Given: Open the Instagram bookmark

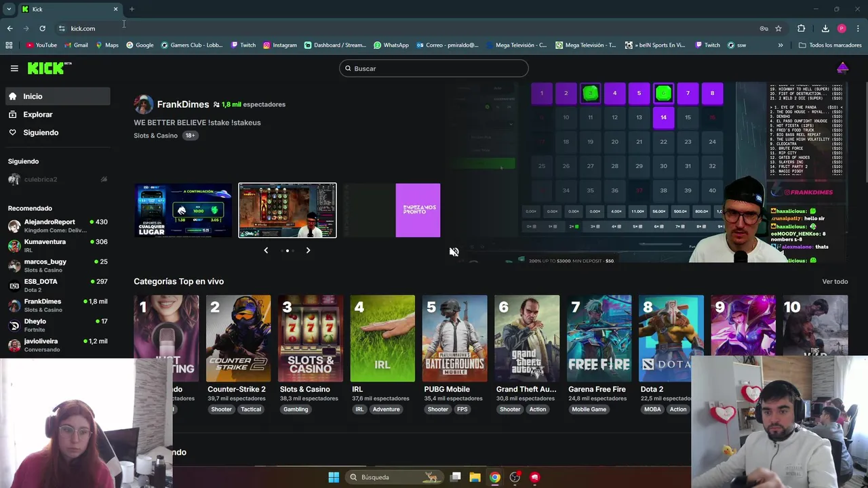Looking at the screenshot, I should coord(280,45).
